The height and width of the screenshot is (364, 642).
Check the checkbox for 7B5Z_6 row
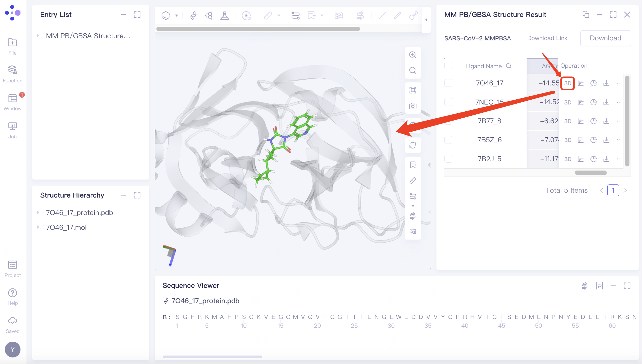pos(448,140)
